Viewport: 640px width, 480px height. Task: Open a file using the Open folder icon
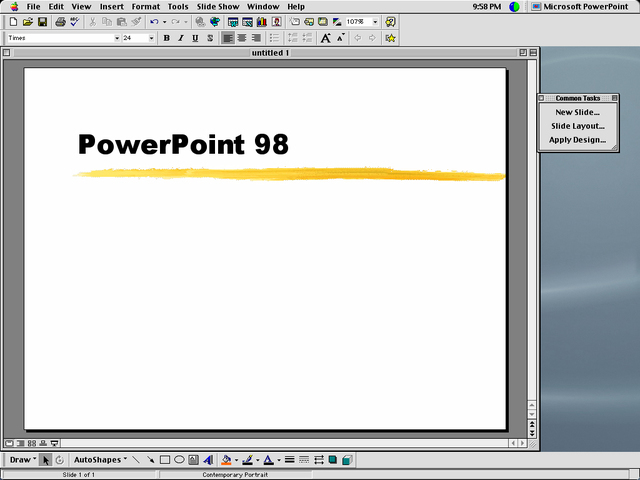(28, 22)
